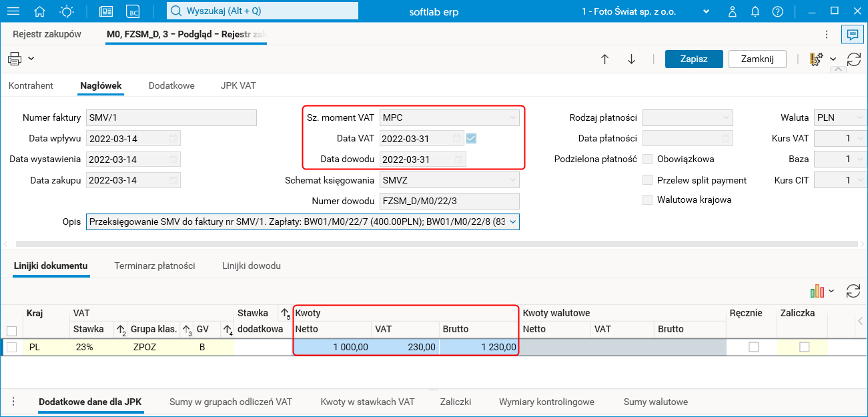This screenshot has width=868, height=417.
Task: Open the user profile icon
Action: click(733, 11)
